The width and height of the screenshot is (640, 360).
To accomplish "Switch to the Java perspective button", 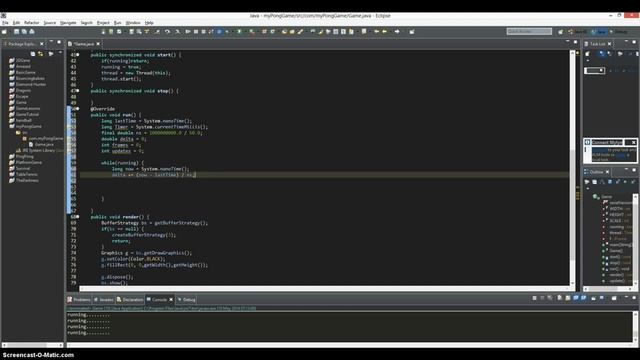I will click(599, 31).
